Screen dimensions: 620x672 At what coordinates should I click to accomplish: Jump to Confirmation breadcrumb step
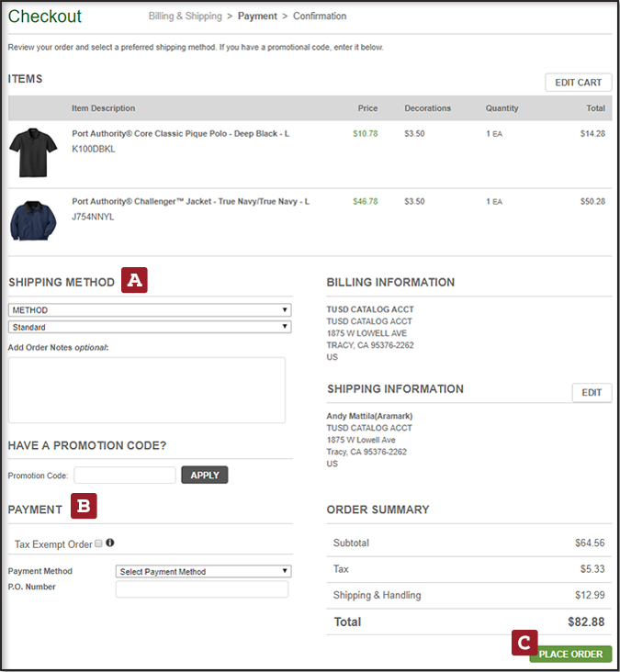[x=320, y=17]
